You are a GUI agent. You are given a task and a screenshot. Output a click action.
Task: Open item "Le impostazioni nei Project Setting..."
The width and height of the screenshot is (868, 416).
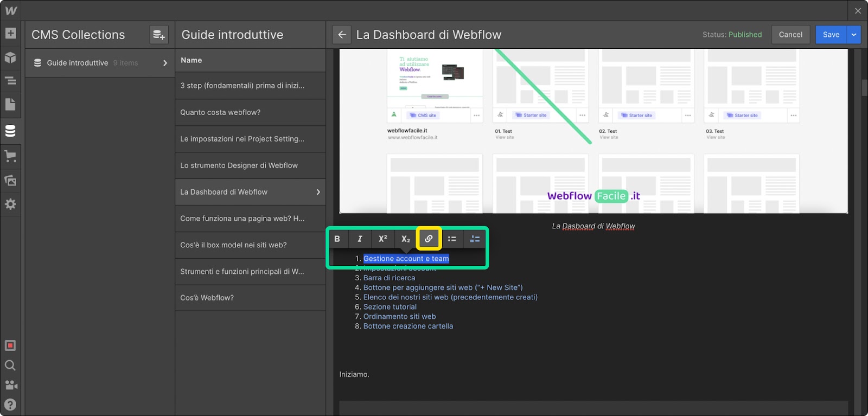250,139
